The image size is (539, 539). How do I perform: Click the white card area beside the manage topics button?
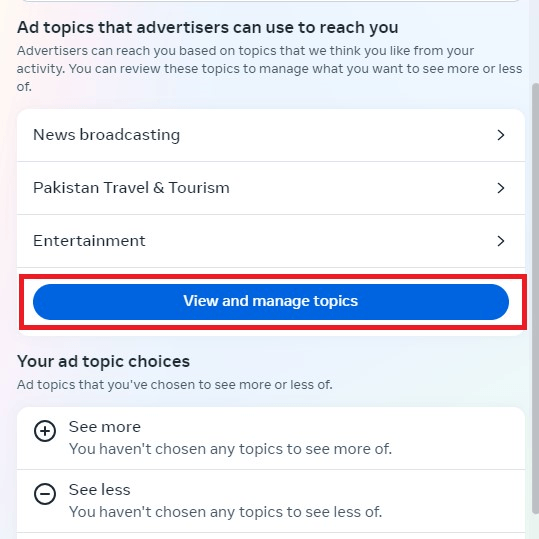click(x=517, y=301)
